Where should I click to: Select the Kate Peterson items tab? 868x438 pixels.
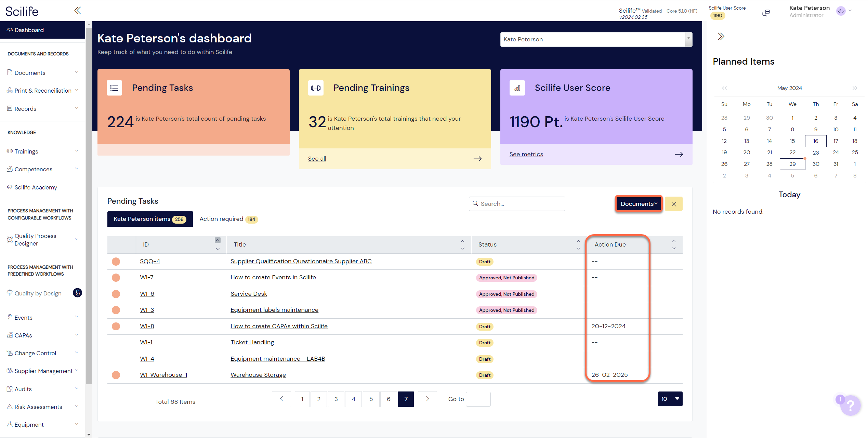click(x=150, y=219)
